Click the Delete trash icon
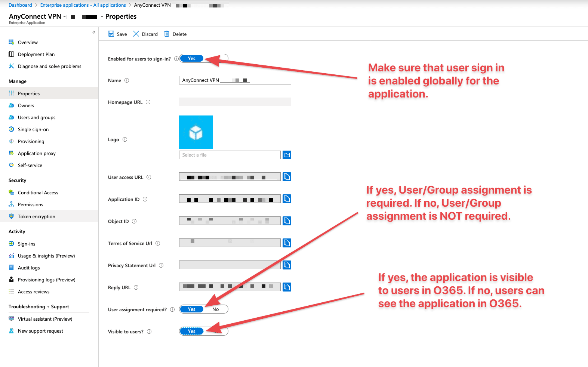Screen dimensions: 588x367 [x=167, y=34]
